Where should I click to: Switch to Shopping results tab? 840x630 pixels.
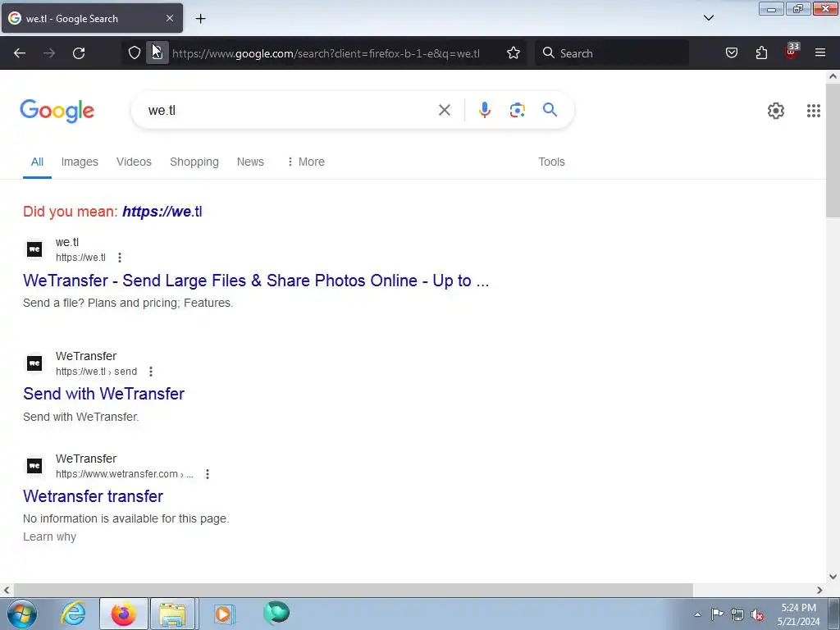click(x=194, y=162)
